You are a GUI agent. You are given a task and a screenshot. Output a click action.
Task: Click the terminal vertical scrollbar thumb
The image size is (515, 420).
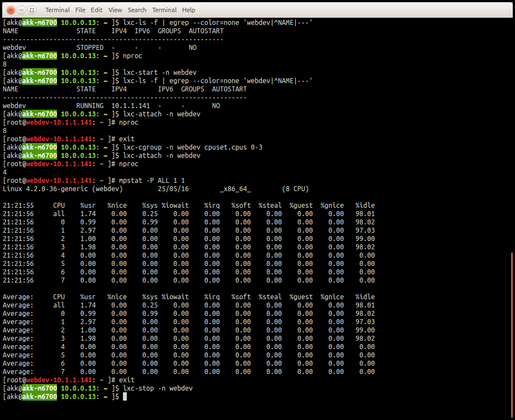point(512,336)
